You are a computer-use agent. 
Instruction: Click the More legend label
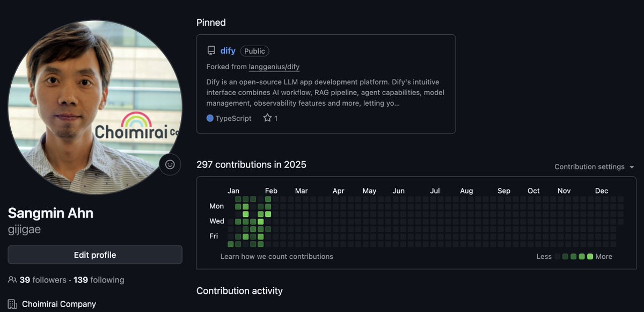point(604,256)
